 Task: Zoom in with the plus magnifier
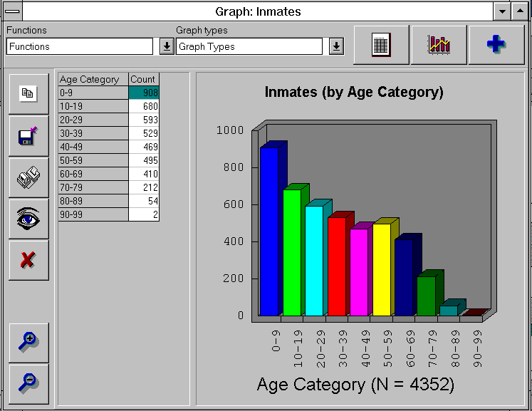pyautogui.click(x=28, y=343)
